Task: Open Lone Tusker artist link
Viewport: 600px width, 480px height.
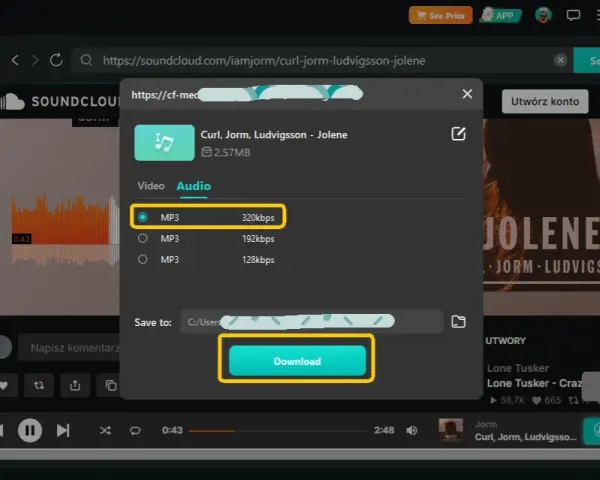Action: 518,368
